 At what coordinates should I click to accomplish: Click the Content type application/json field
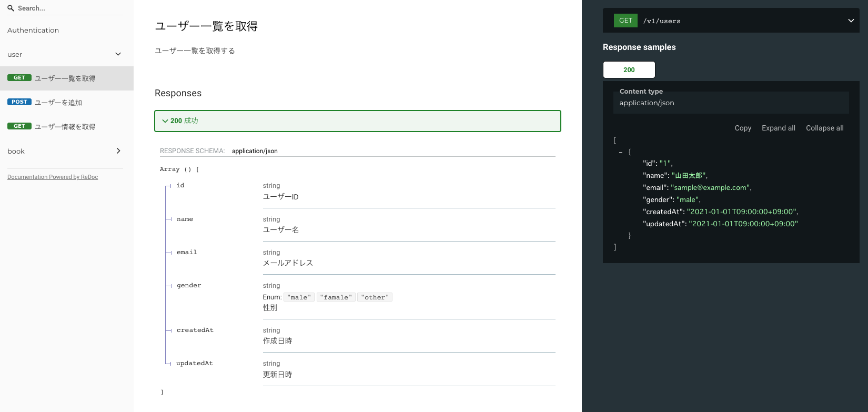[731, 103]
